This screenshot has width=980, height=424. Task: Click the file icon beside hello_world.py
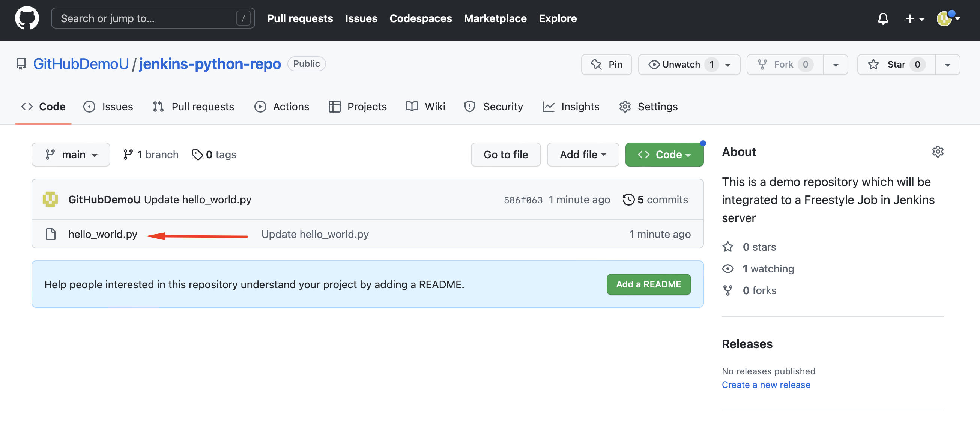51,234
